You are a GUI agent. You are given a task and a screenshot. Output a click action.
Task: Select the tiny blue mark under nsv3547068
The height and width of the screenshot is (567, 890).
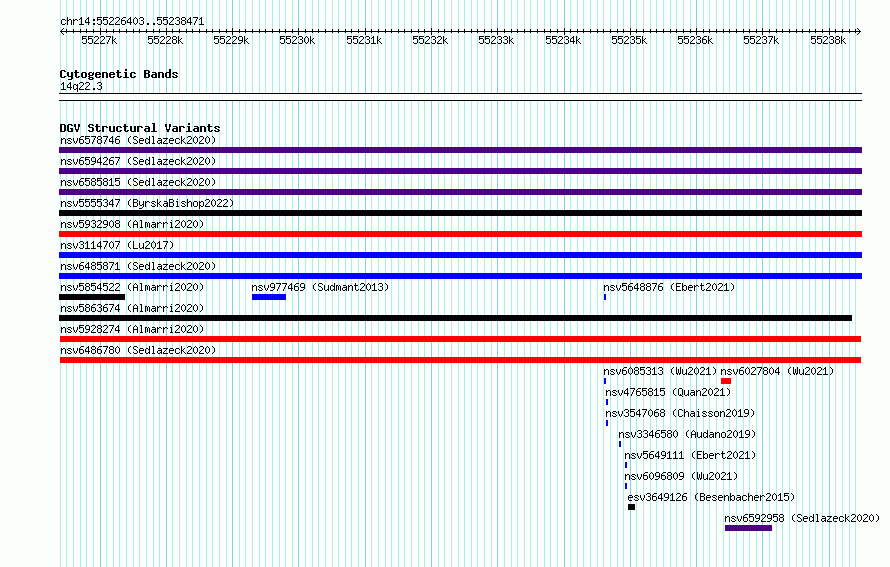[607, 423]
